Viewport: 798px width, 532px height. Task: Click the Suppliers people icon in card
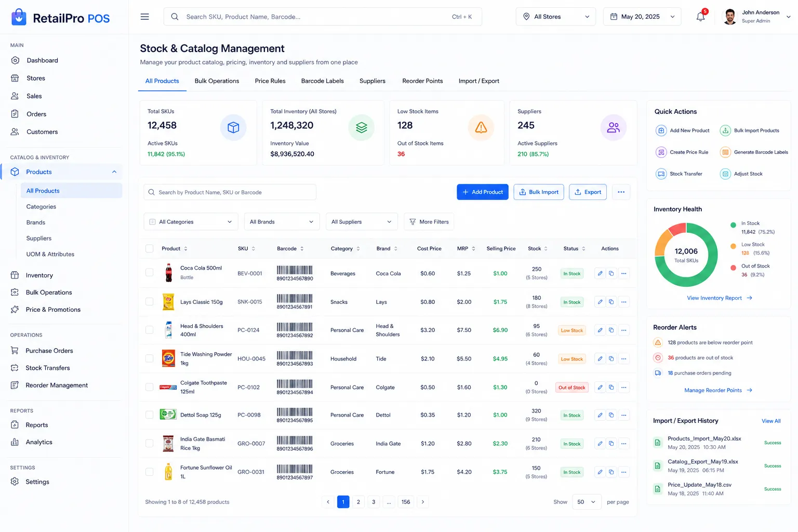click(614, 127)
